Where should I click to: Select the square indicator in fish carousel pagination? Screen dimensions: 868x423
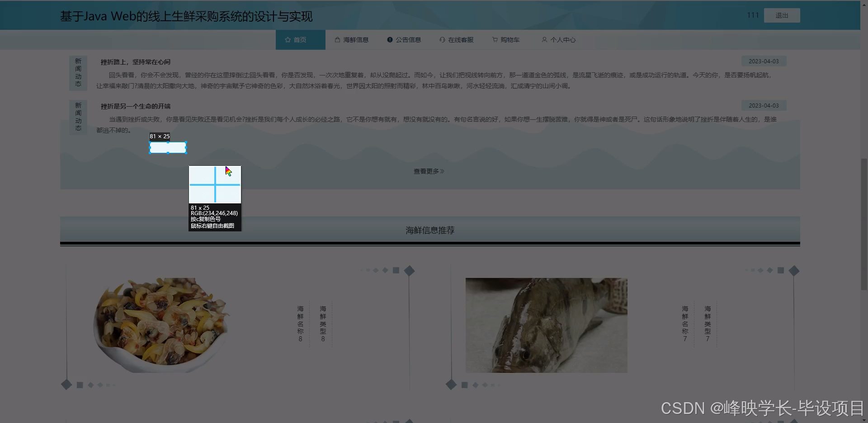[x=780, y=270]
